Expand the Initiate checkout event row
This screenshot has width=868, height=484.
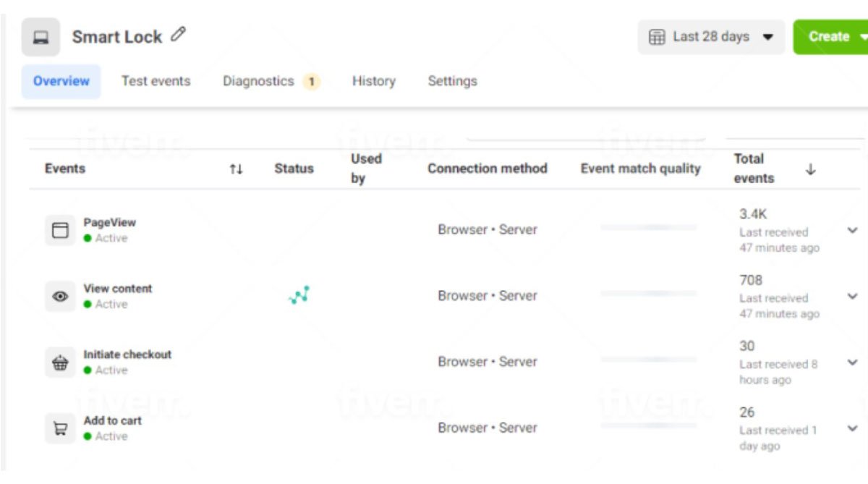[x=852, y=362]
